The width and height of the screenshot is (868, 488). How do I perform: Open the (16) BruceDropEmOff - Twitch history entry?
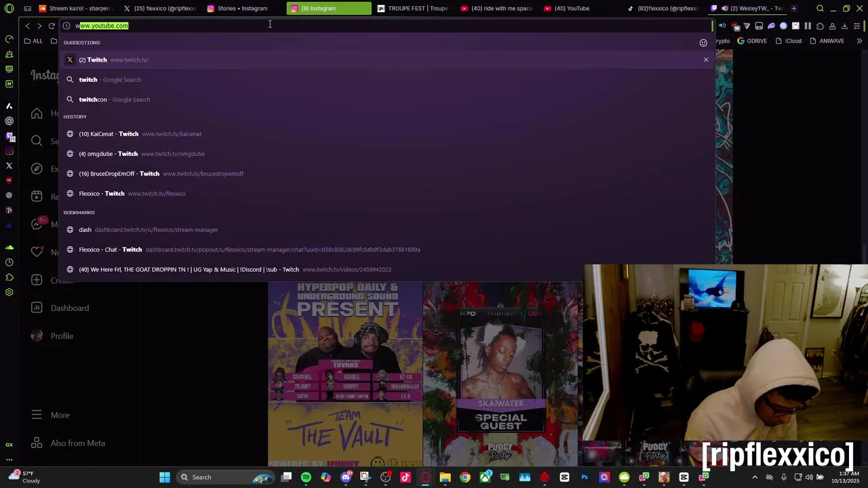387,174
